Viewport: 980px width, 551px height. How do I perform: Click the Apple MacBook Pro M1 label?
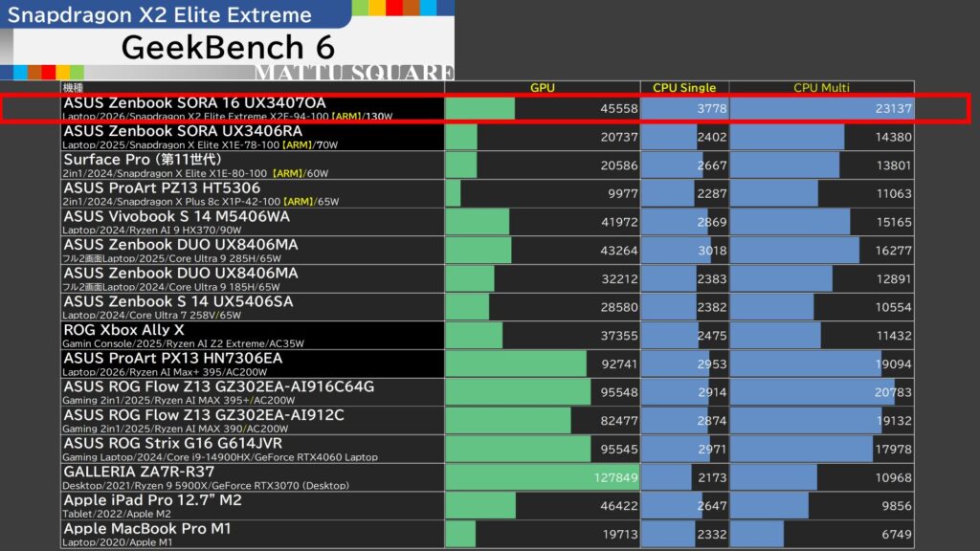[146, 528]
